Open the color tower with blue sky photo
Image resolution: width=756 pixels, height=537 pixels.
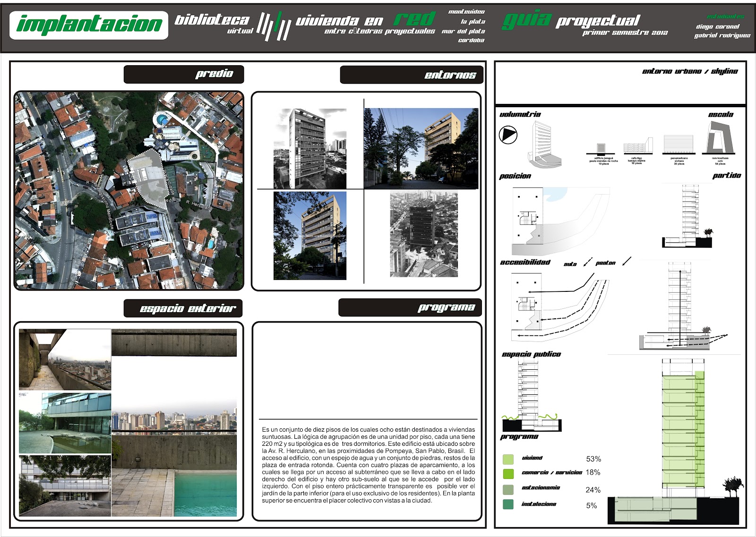[310, 235]
